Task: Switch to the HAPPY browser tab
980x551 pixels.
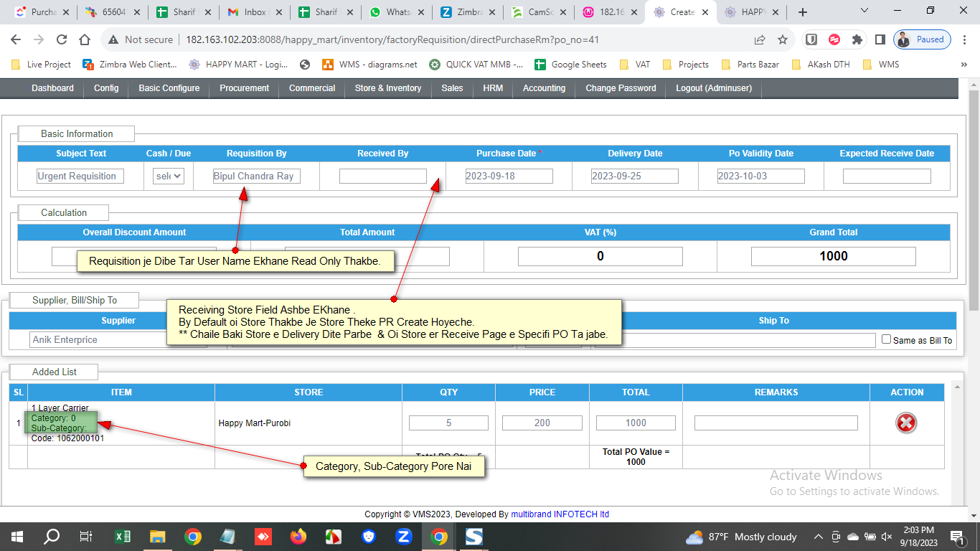Action: (752, 12)
